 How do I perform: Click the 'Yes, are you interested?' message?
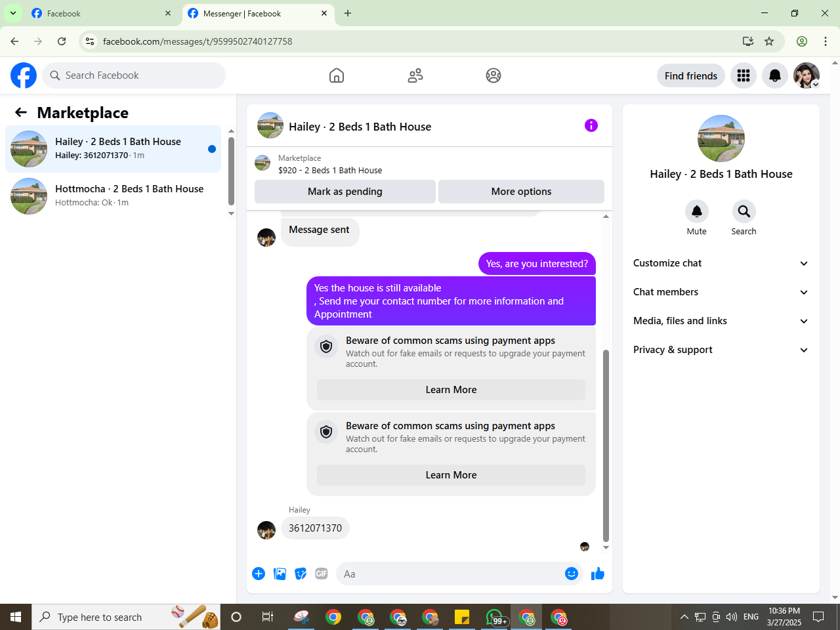point(537,264)
